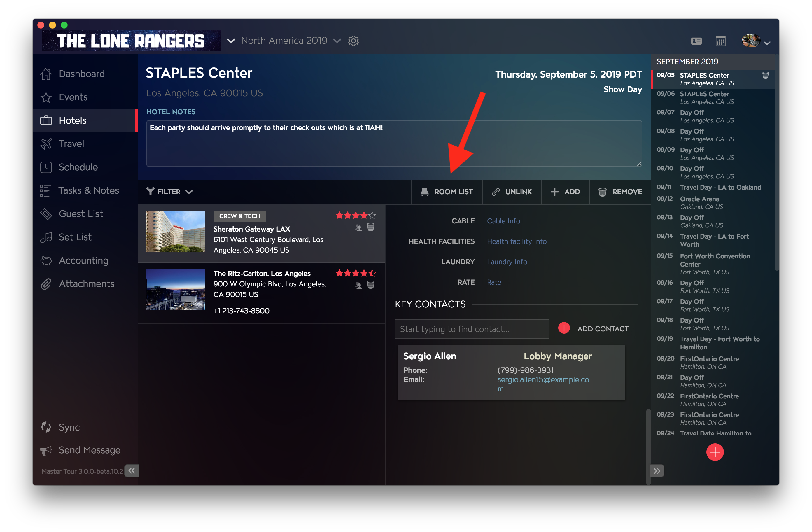Edit the Cable Info field
The image size is (812, 532).
click(x=503, y=221)
